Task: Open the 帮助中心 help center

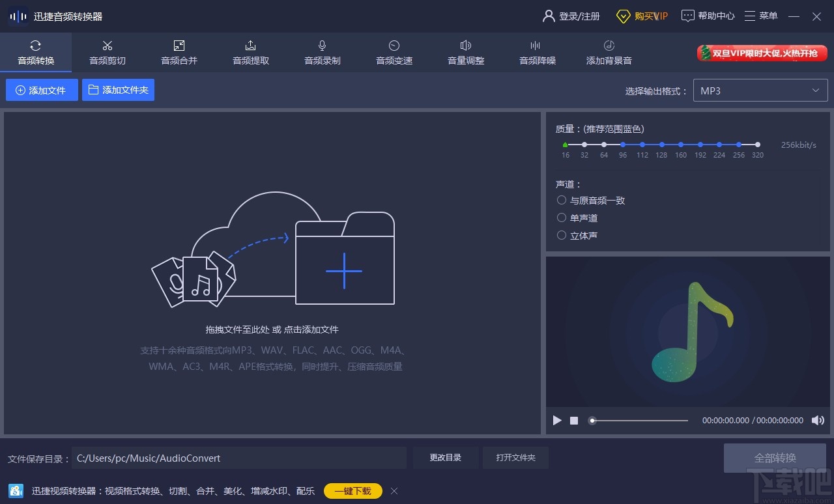Action: coord(708,16)
